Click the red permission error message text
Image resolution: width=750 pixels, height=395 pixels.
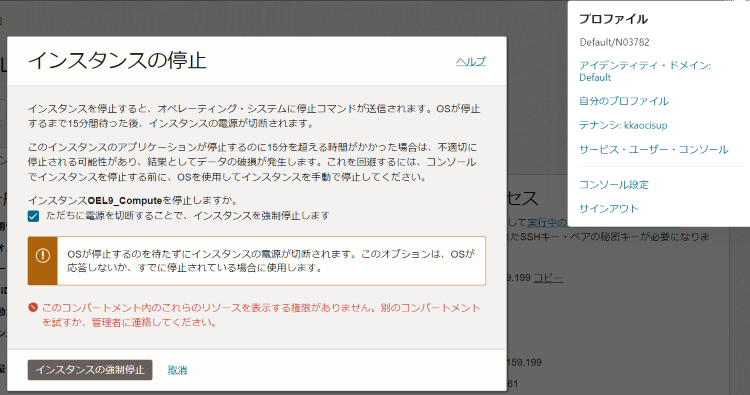(x=261, y=315)
